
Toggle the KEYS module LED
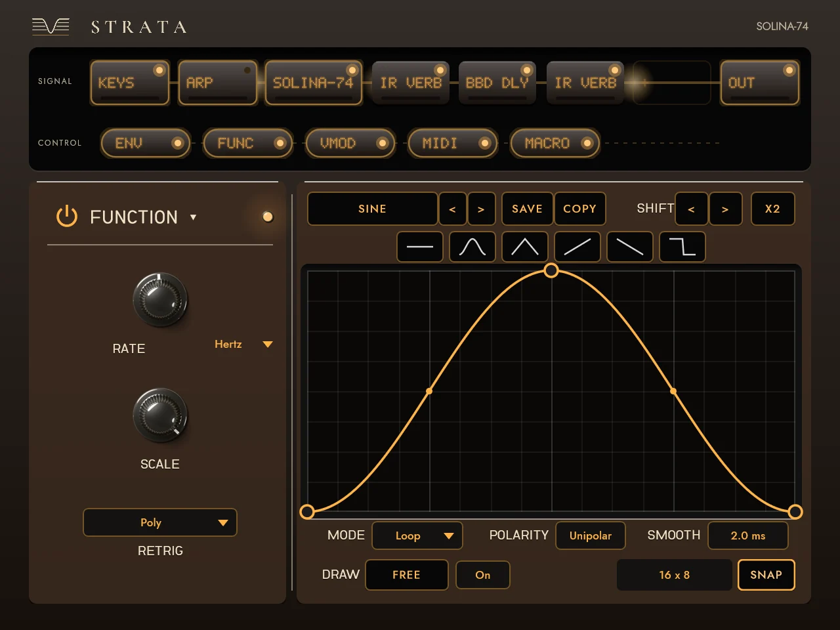159,70
